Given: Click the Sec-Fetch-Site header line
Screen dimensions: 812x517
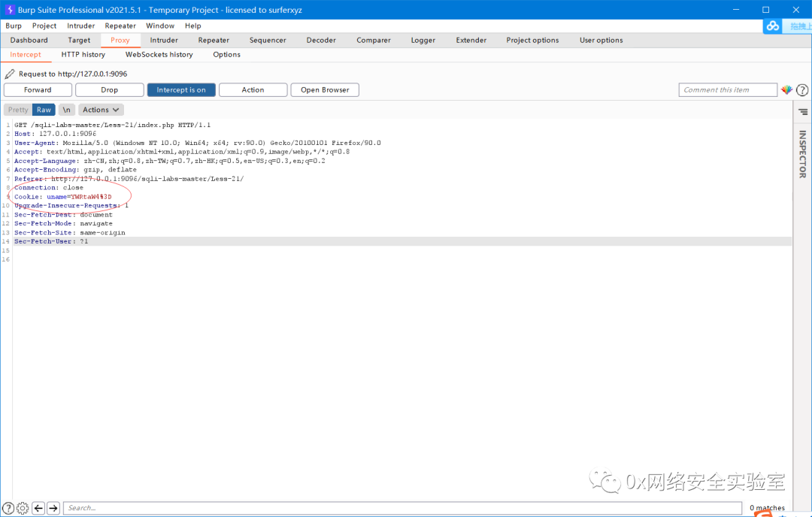Looking at the screenshot, I should [70, 233].
